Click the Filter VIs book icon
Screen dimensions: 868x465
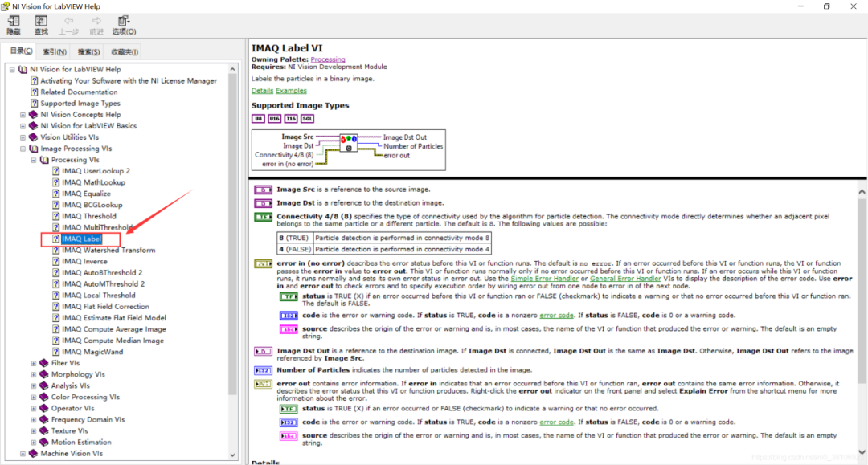click(44, 363)
